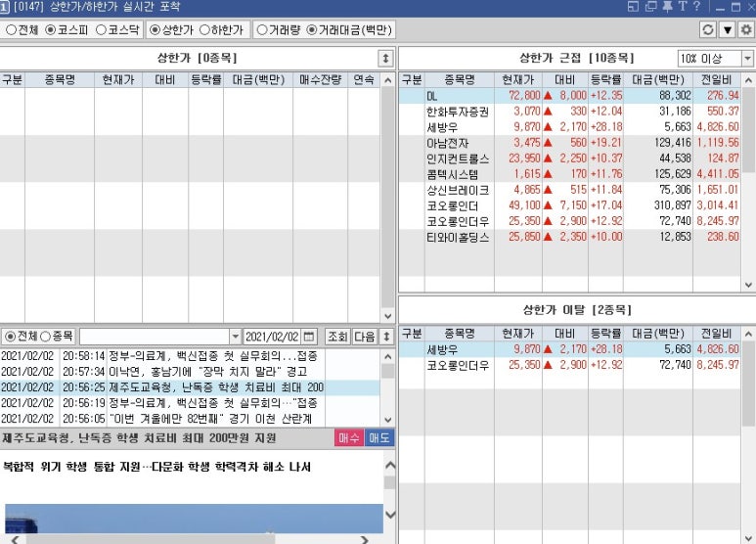756x544 pixels.
Task: Open the 20:57:34 이낙연 news item
Action: coord(190,372)
